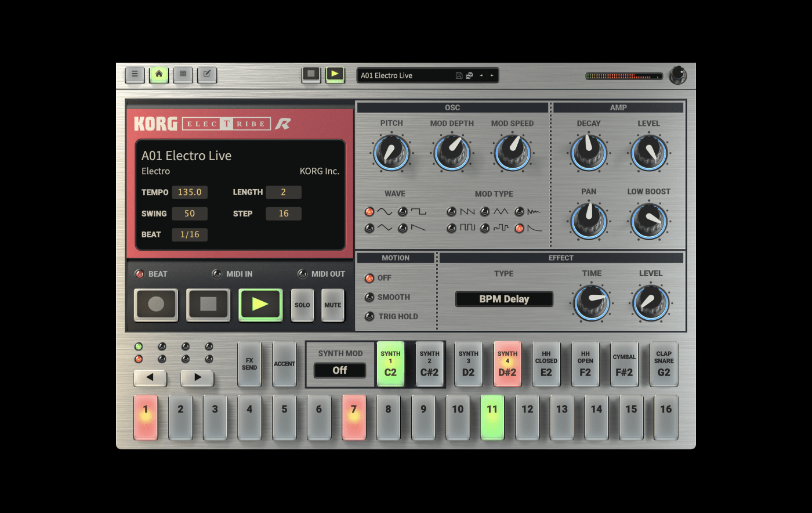Select the sawtooth wave oscillator shape
Screen dimensions: 812x513
click(403, 229)
